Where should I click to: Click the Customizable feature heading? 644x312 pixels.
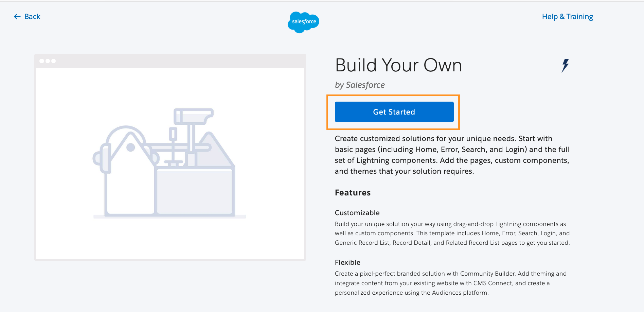tap(357, 213)
